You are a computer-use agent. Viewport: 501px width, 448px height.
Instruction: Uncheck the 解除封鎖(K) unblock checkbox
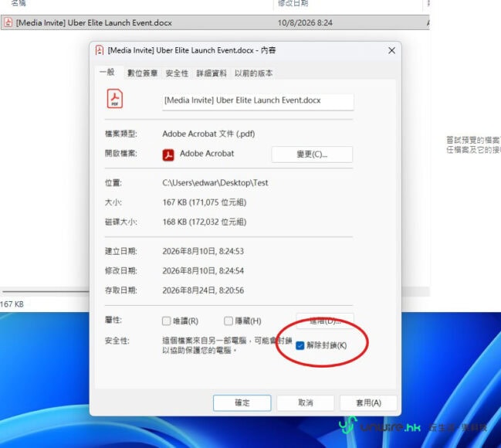[300, 345]
